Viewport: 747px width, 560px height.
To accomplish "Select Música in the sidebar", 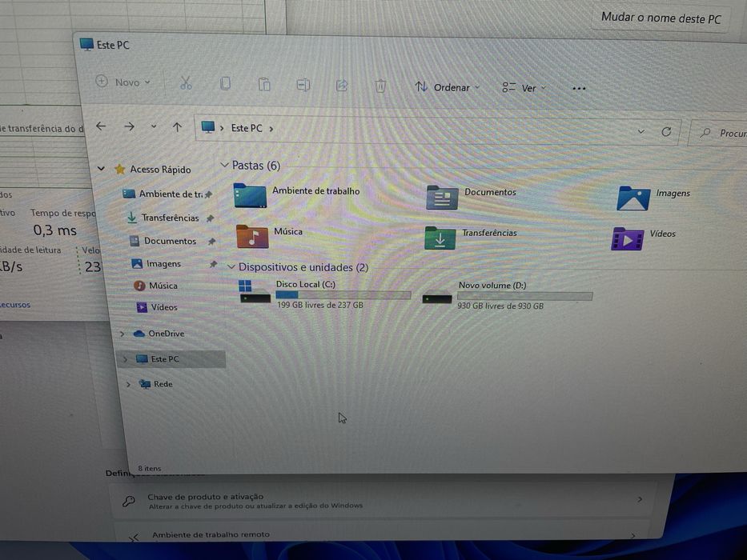I will point(156,286).
